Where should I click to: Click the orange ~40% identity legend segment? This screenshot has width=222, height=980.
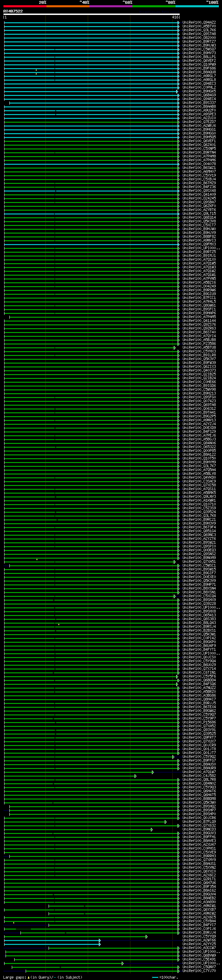pos(68,6)
